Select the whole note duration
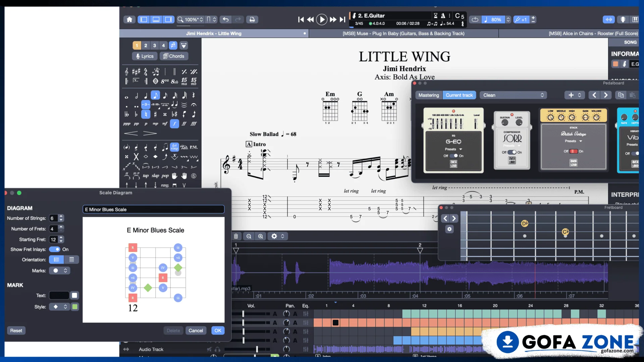The width and height of the screenshot is (644, 362). (126, 97)
